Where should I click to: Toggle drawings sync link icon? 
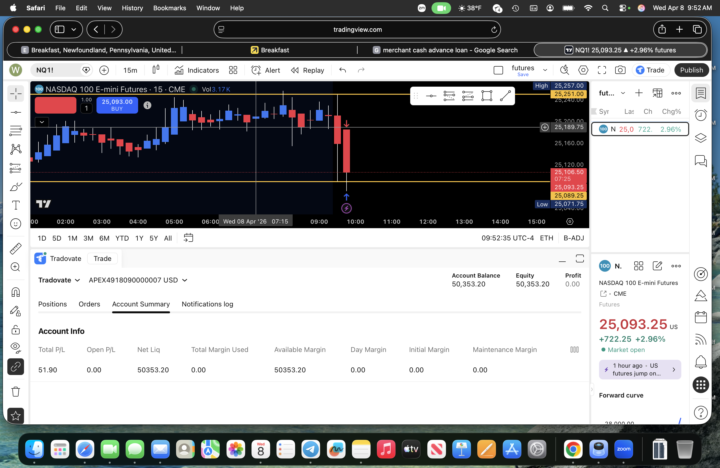[x=16, y=367]
